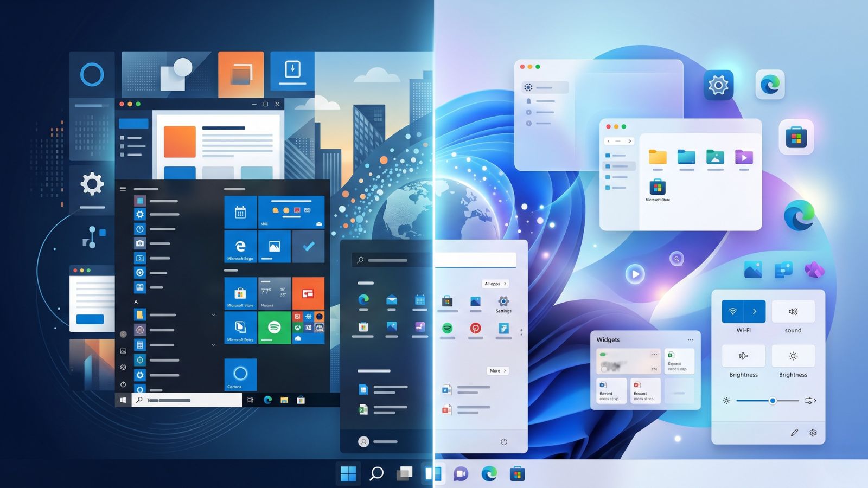Click the power icon in Windows 10 Start rail

(x=123, y=384)
